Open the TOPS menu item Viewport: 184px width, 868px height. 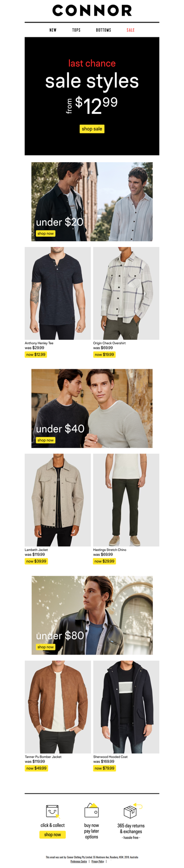pos(76,30)
